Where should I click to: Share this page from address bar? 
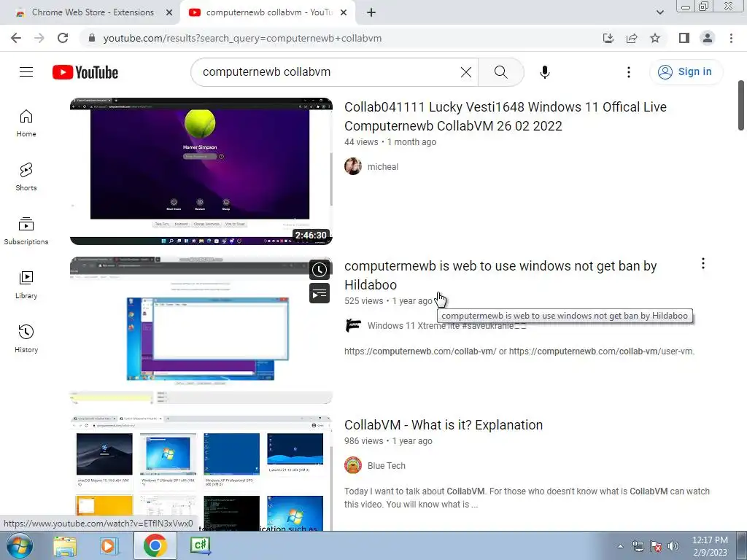click(632, 38)
